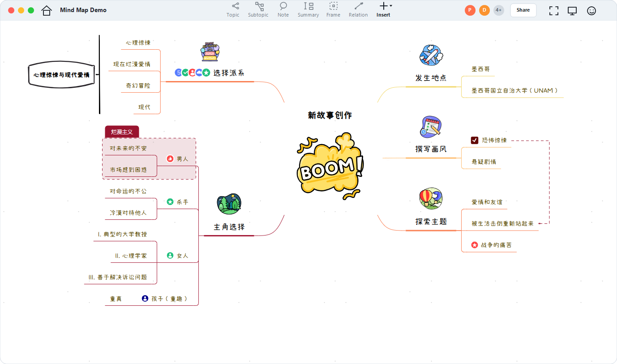Screen dimensions: 617x364
Task: Select subtopic 悬疑剧情
Action: pyautogui.click(x=484, y=162)
